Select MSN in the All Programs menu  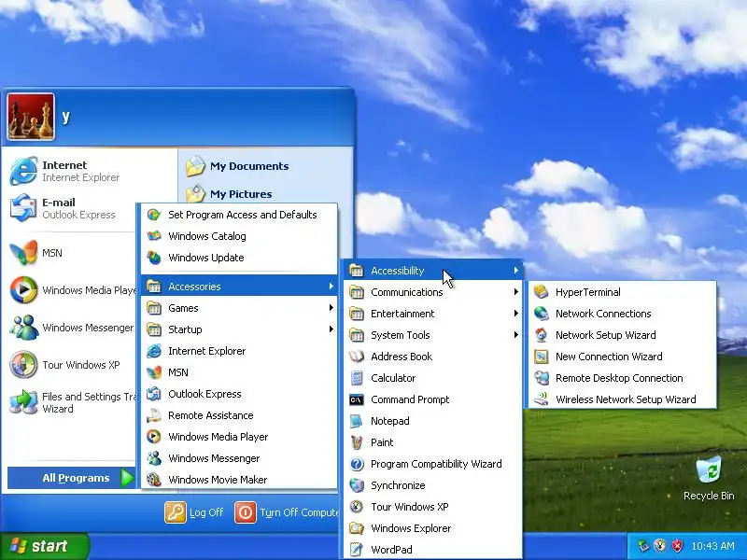pos(239,372)
